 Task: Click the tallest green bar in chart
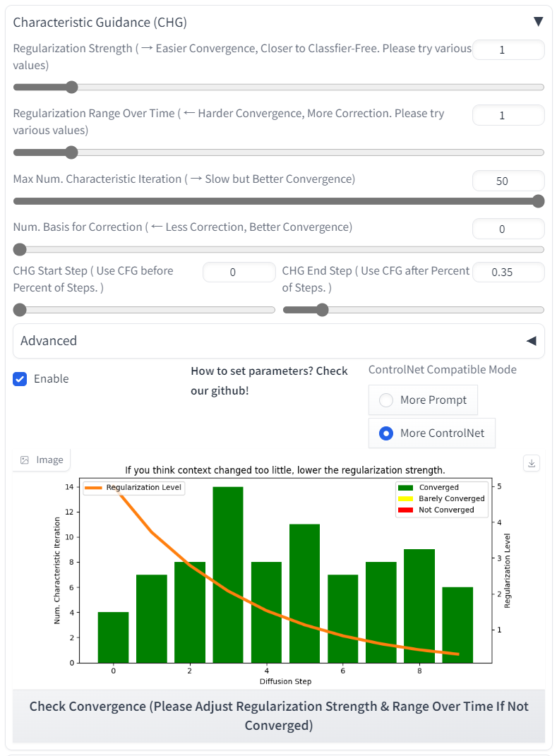coord(228,575)
